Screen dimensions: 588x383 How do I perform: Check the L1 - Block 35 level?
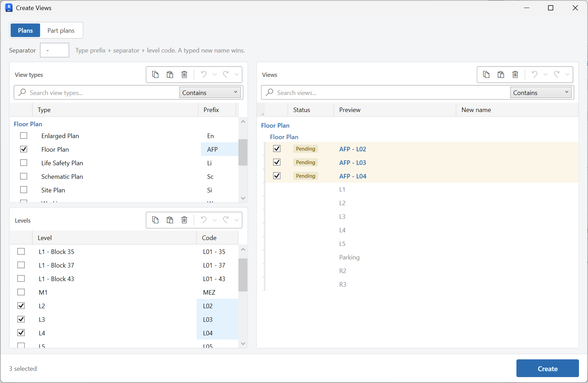coord(21,252)
